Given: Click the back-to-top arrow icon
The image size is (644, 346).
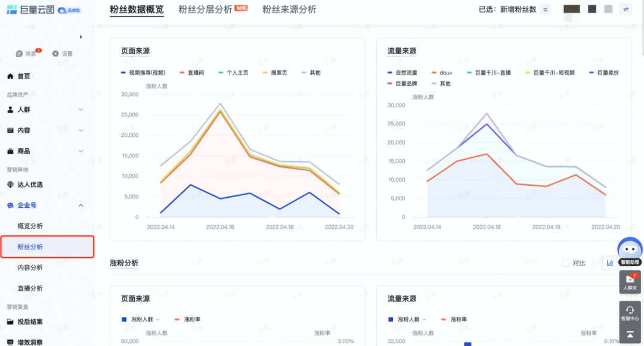Looking at the screenshot, I should coord(630,335).
